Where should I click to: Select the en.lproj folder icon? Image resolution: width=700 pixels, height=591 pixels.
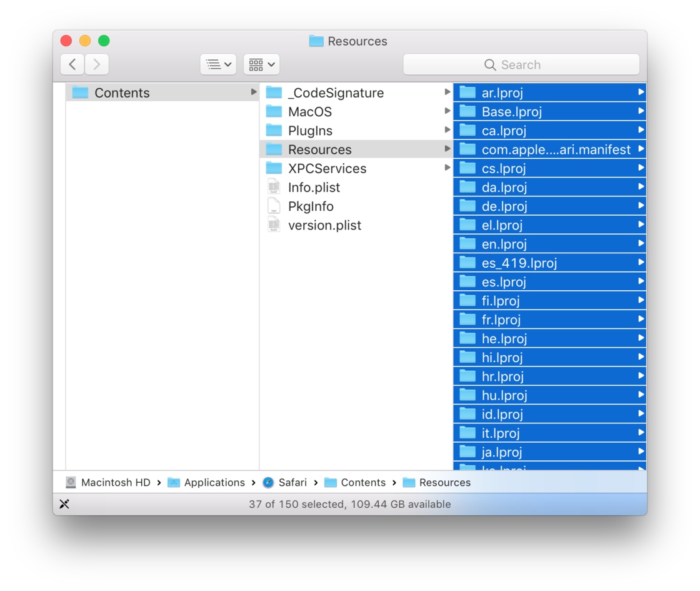(467, 244)
